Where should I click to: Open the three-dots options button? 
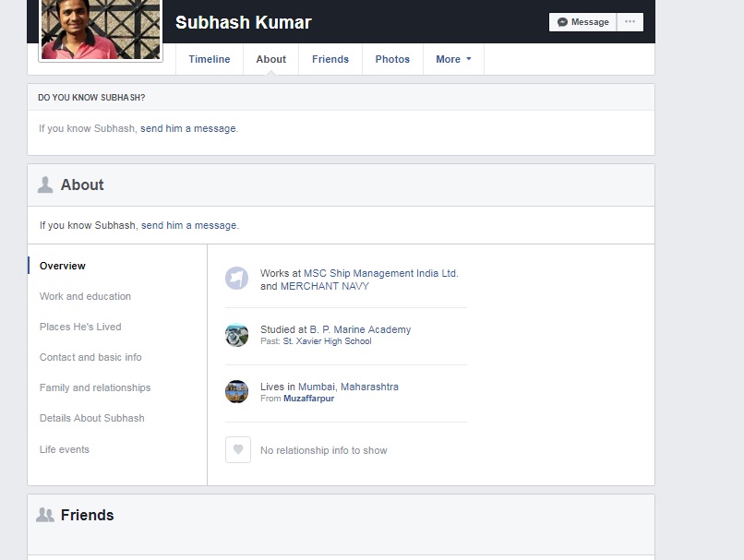tap(630, 22)
